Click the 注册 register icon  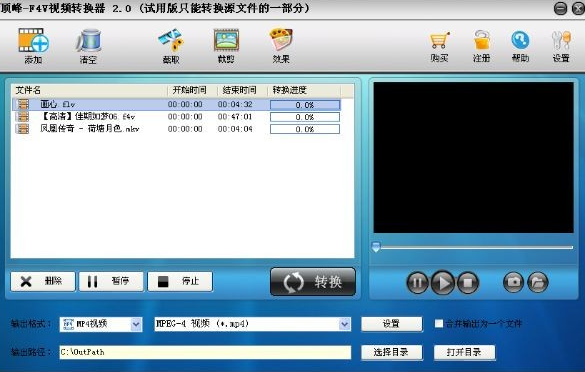point(482,40)
